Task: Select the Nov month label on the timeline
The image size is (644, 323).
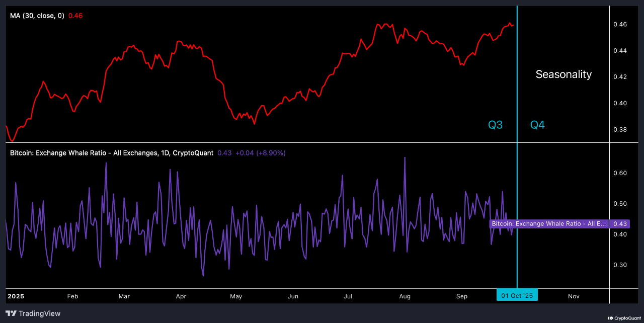Action: click(573, 296)
